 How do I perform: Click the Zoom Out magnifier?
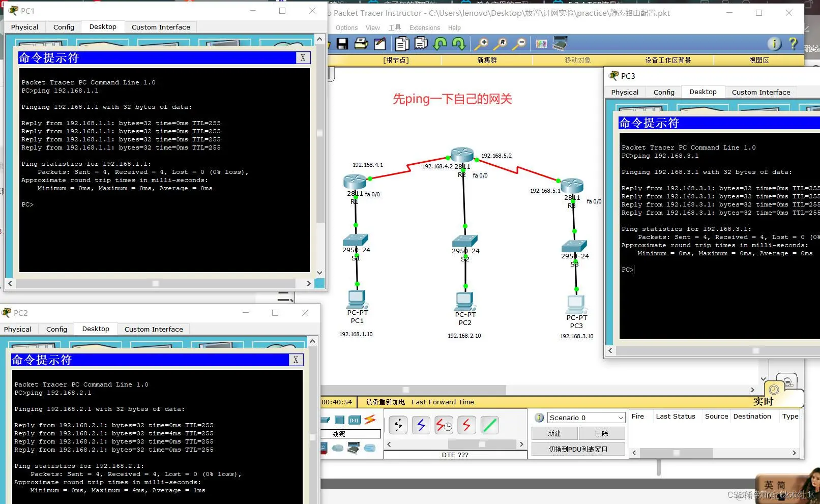pyautogui.click(x=519, y=44)
